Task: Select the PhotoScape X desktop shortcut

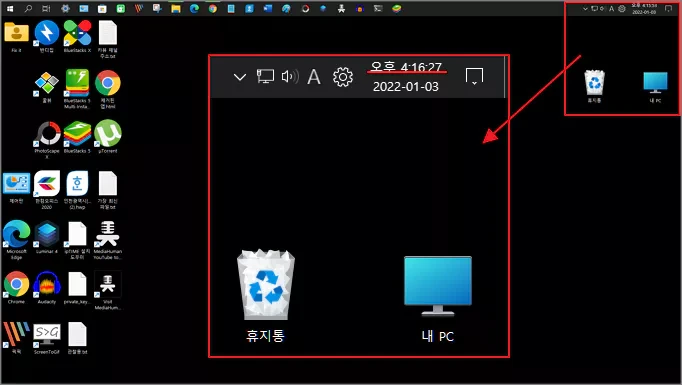Action: click(47, 140)
